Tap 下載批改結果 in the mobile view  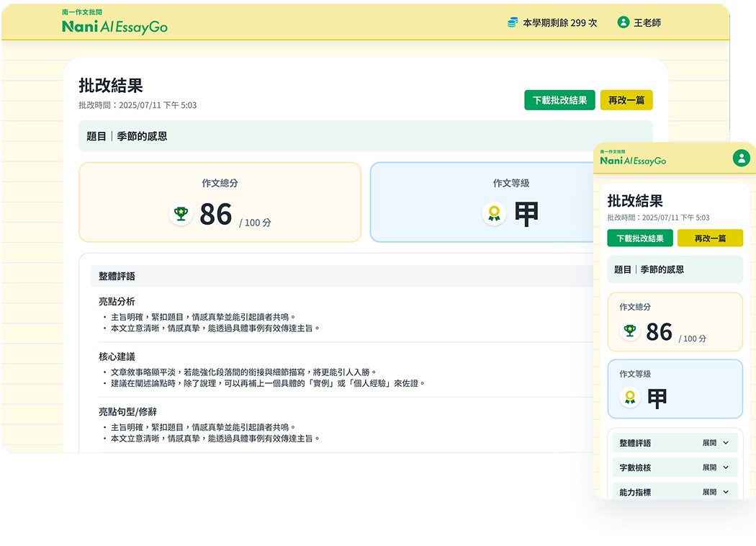pos(640,238)
